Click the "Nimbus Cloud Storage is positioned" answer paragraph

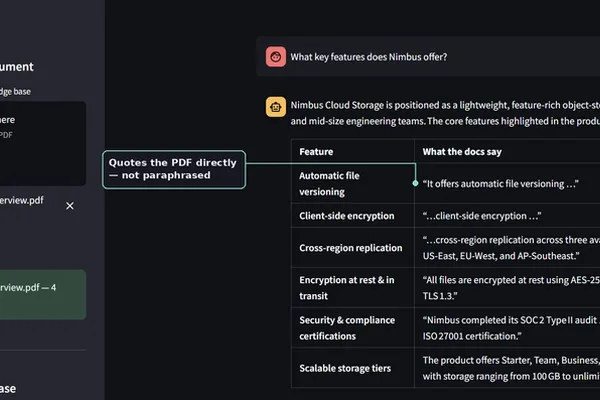pos(445,113)
